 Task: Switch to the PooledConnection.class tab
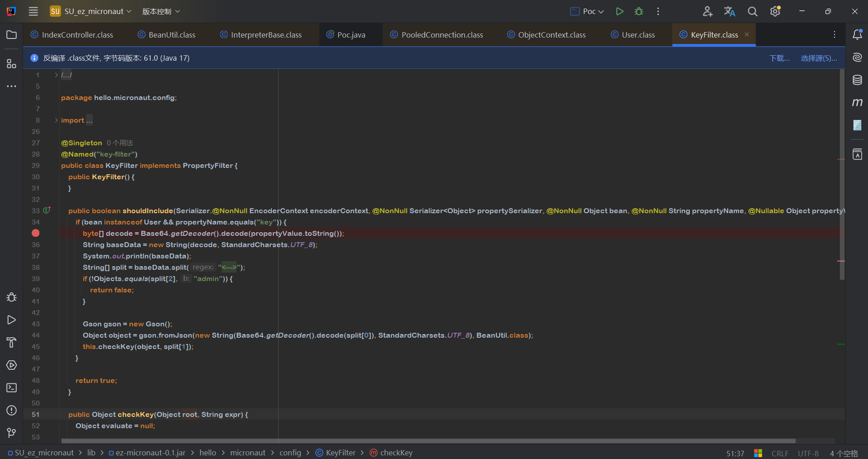(437, 35)
